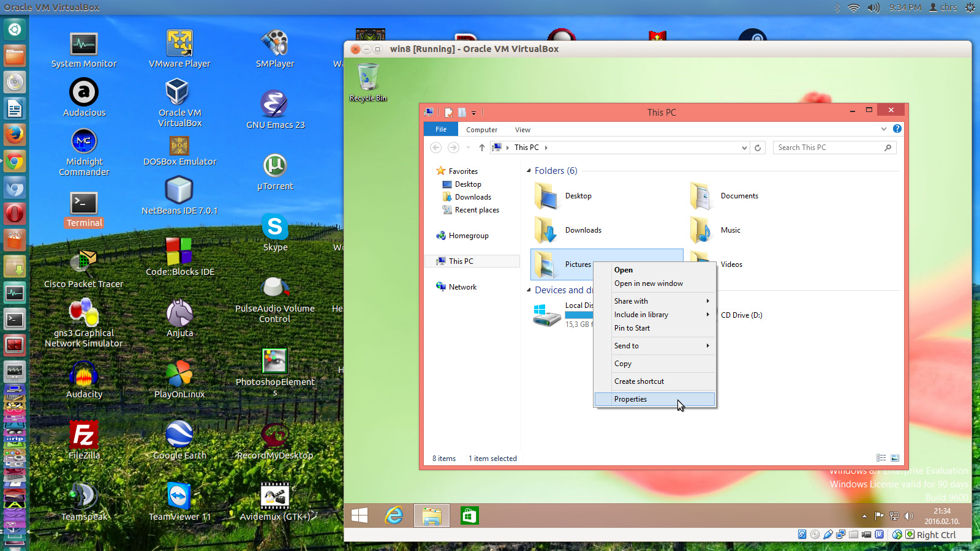Launch PlayOnLinux desktop icon
Screen dimensions: 980x551
(x=179, y=380)
